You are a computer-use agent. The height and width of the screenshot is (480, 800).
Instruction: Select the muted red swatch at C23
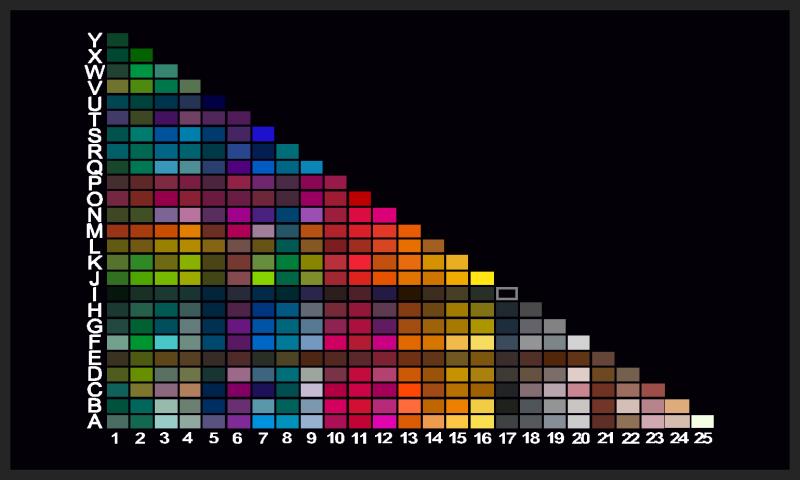click(654, 390)
